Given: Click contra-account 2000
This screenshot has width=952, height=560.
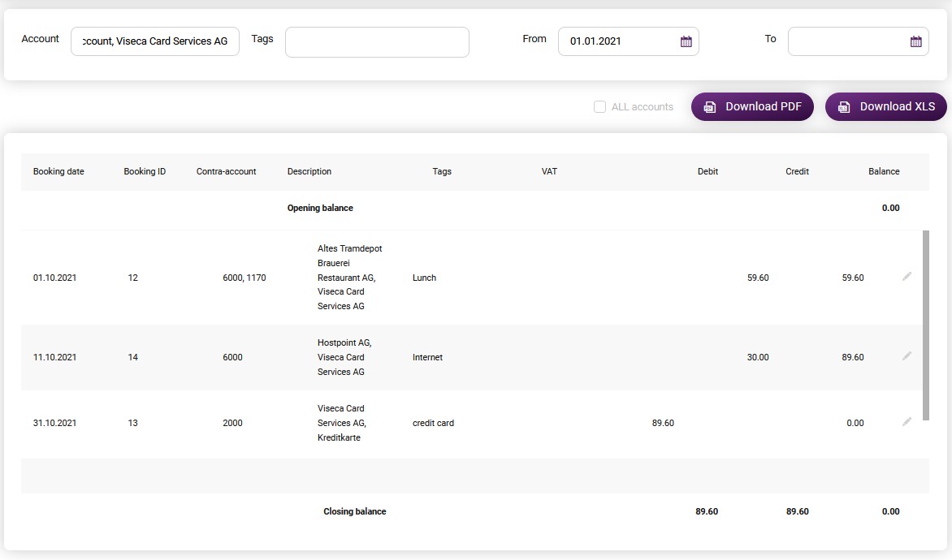Looking at the screenshot, I should tap(232, 423).
